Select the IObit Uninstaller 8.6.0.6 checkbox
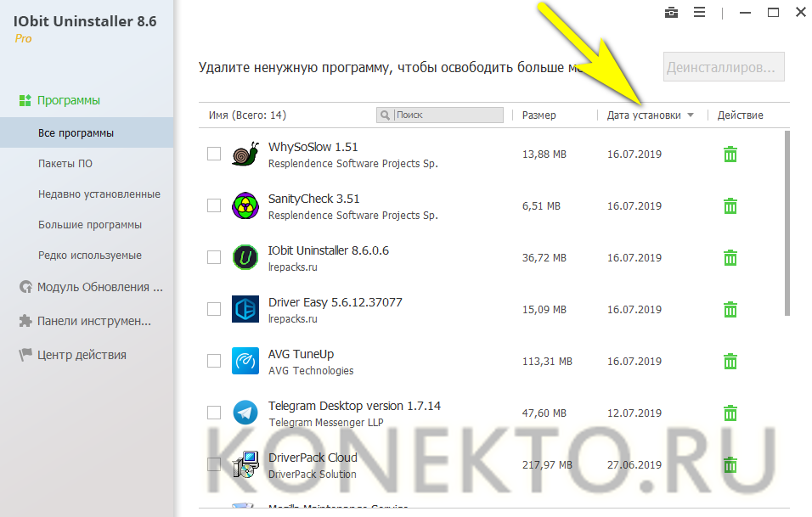 coord(214,257)
